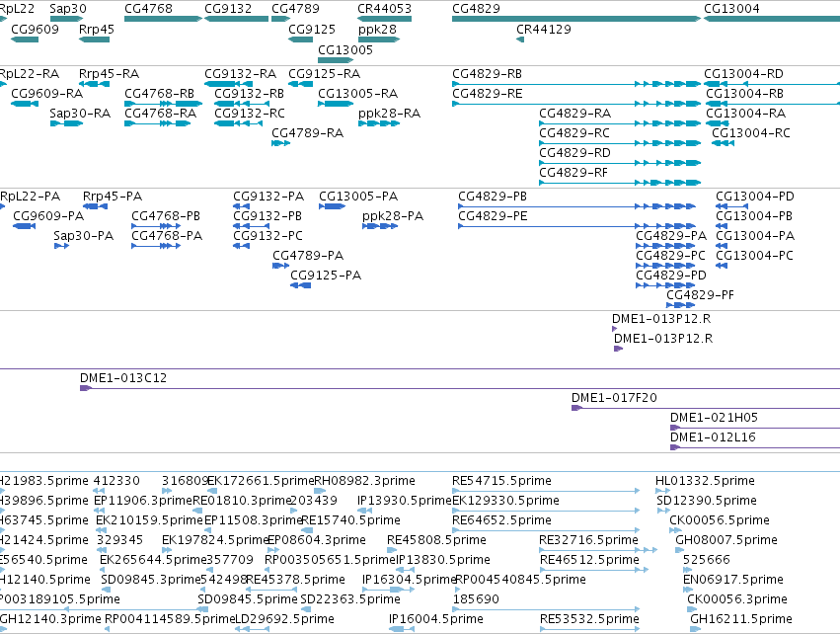Click the CR44129 gene label
840x634 pixels.
point(544,29)
